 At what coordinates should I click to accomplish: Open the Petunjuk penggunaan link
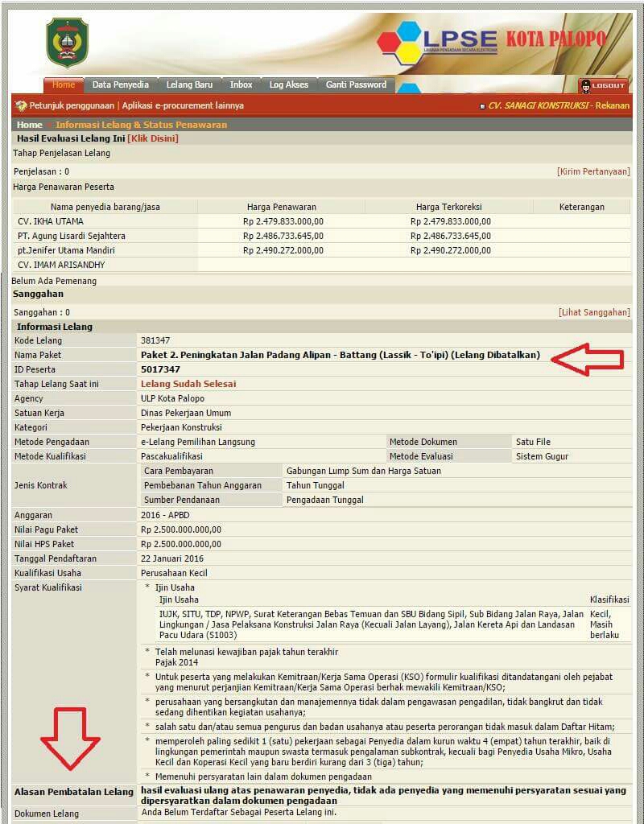[x=72, y=105]
